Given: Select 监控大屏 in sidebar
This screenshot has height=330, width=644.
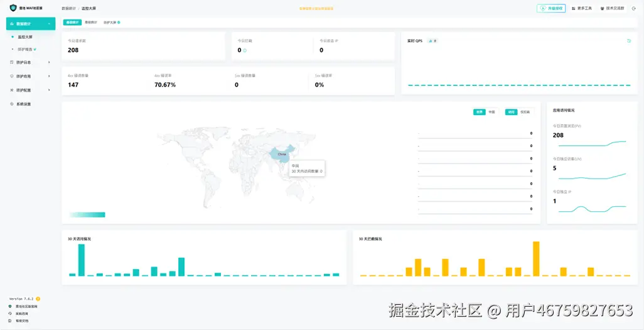Looking at the screenshot, I should click(25, 37).
